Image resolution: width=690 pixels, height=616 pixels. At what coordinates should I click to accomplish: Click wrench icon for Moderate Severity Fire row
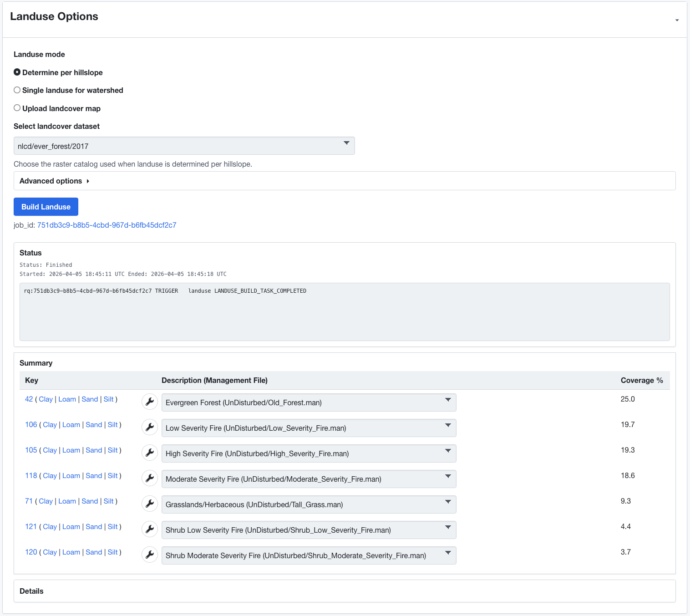[149, 478]
